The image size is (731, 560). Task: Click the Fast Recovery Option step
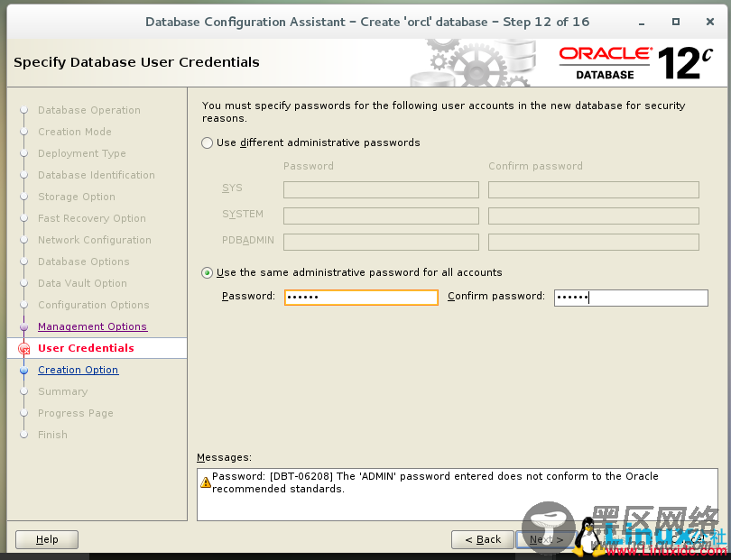pos(92,218)
